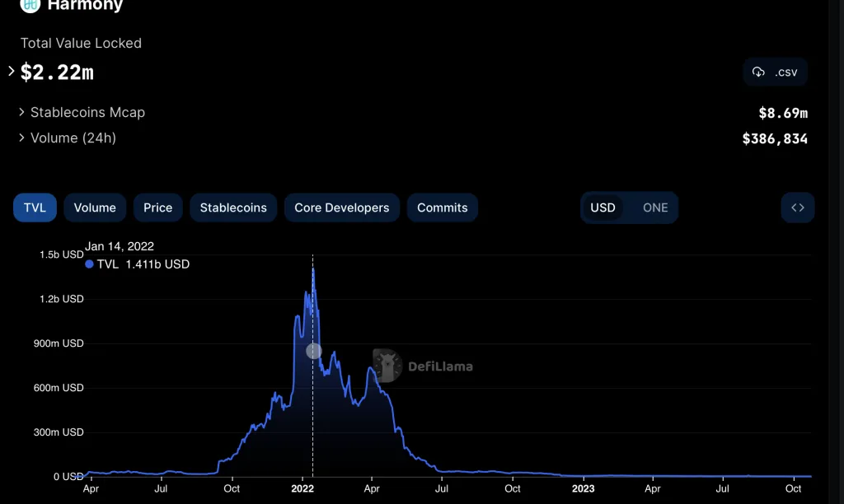Click the 2023 x-axis label
Image resolution: width=844 pixels, height=504 pixels.
click(583, 488)
